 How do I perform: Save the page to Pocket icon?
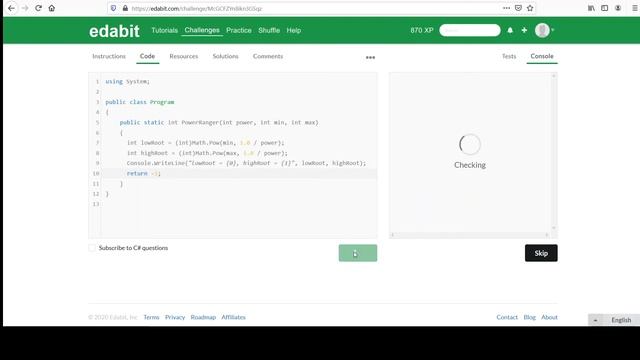coord(518,8)
